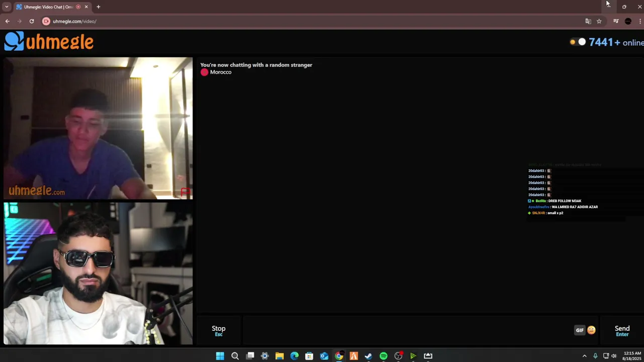The width and height of the screenshot is (644, 362).
Task: Open Task View from the taskbar
Action: pos(250,356)
